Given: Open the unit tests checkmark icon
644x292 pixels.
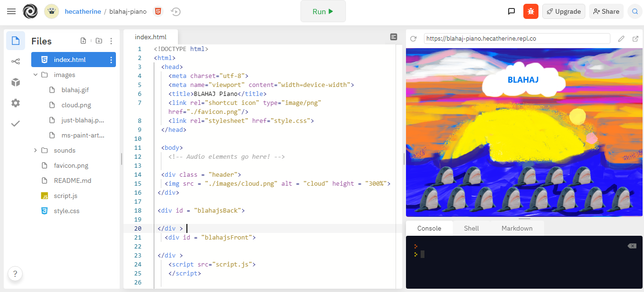Looking at the screenshot, I should point(16,124).
